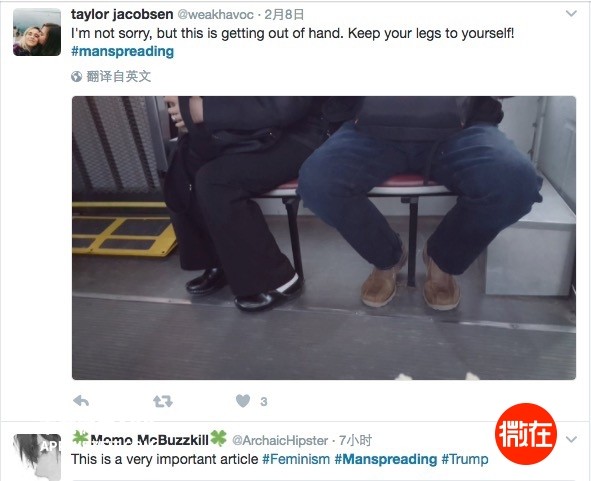Open the 2月8日 tweet timestamp
The image size is (591, 481).
[284, 15]
